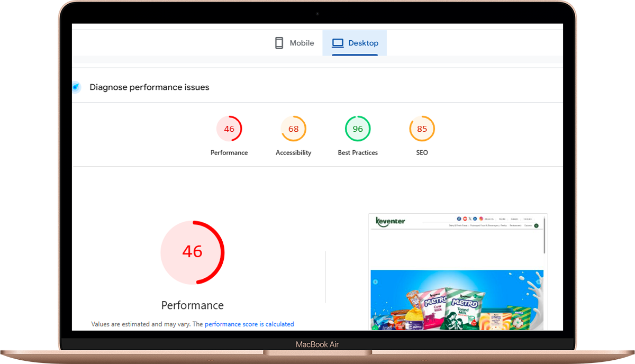Click the carousel next arrow on the banner
This screenshot has width=635, height=364.
pyautogui.click(x=539, y=282)
